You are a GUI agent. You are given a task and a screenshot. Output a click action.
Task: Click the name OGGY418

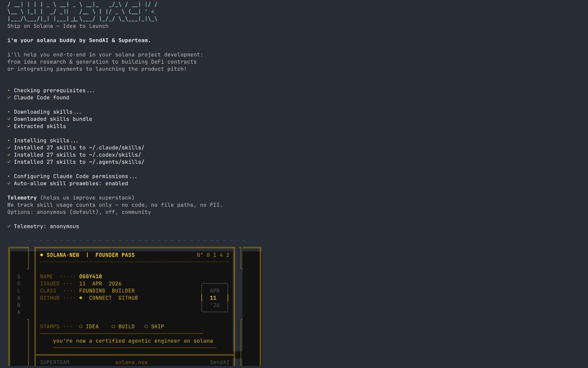click(91, 276)
